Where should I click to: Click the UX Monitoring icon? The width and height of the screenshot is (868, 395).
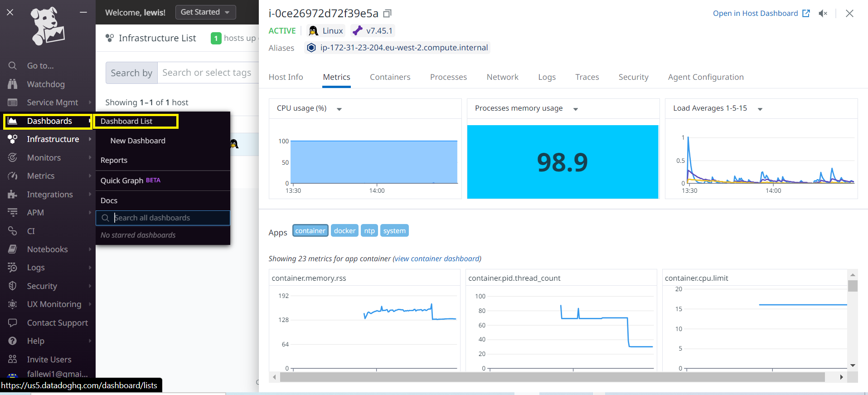[x=13, y=304]
